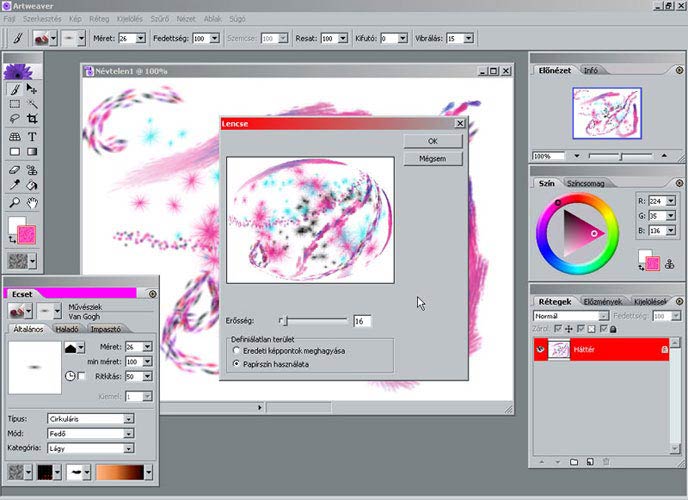Viewport: 688px width, 500px height.
Task: Click the new layer icon in Rétegek panel
Action: (592, 462)
